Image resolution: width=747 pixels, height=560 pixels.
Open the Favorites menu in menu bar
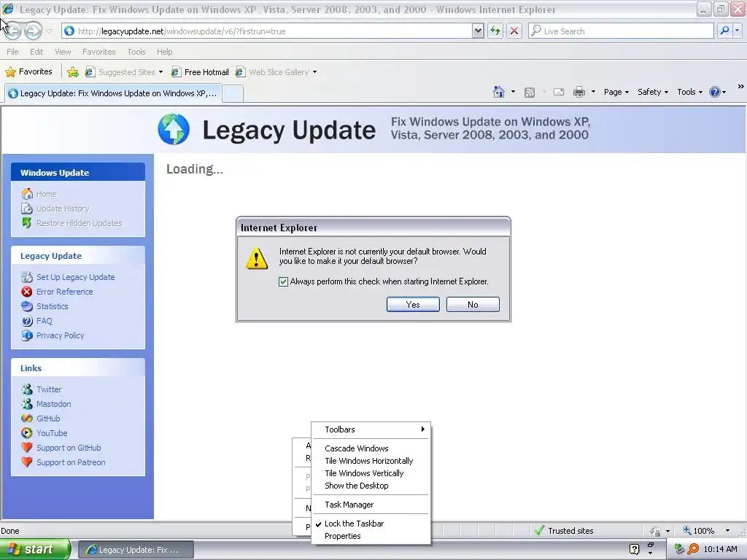[x=98, y=52]
